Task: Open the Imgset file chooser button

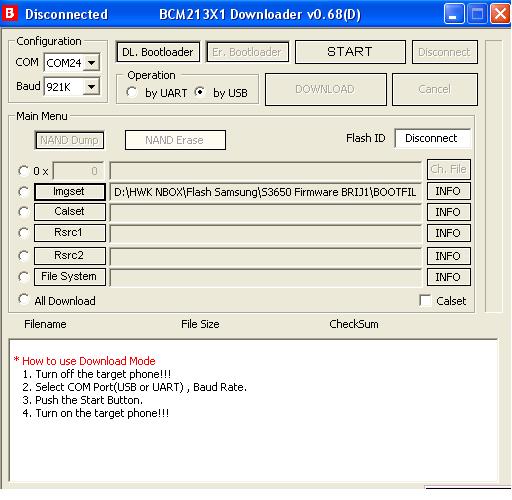Action: pyautogui.click(x=70, y=192)
